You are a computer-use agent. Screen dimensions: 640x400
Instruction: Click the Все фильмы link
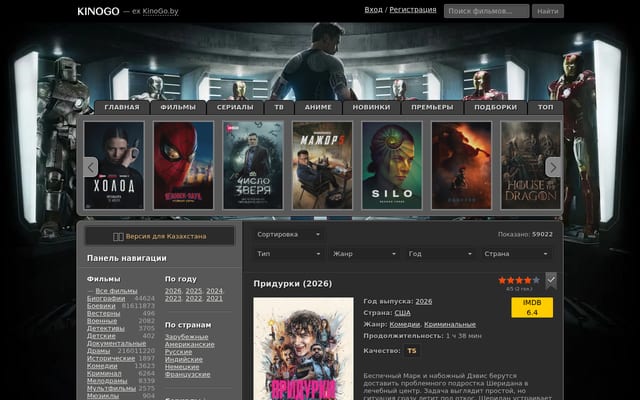[x=116, y=291]
